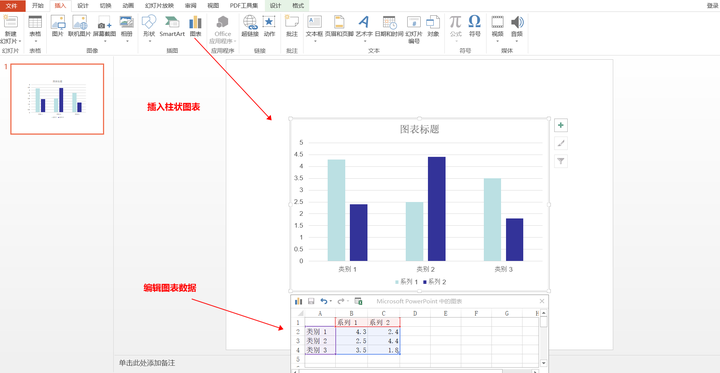
Task: Open the chart filter funnel button
Action: pyautogui.click(x=561, y=161)
